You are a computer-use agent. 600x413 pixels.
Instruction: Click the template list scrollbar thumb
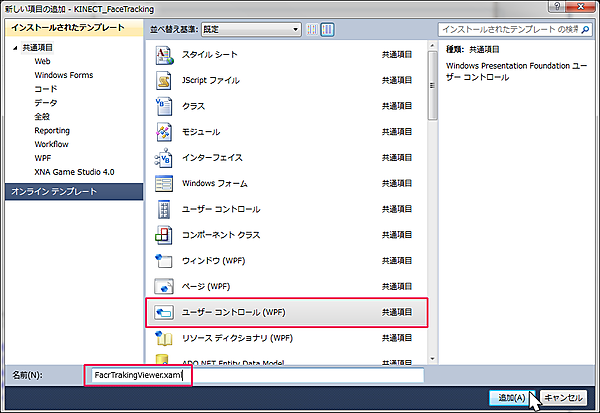point(432,86)
